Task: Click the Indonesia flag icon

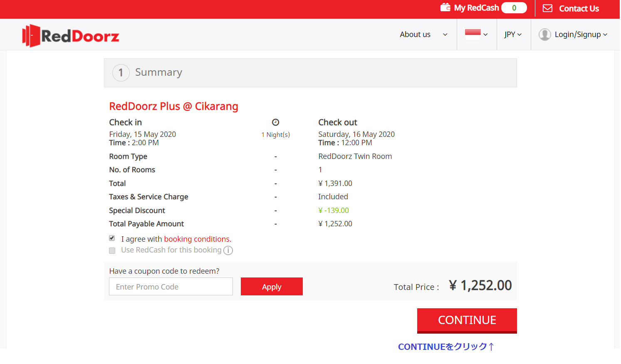Action: [x=473, y=35]
